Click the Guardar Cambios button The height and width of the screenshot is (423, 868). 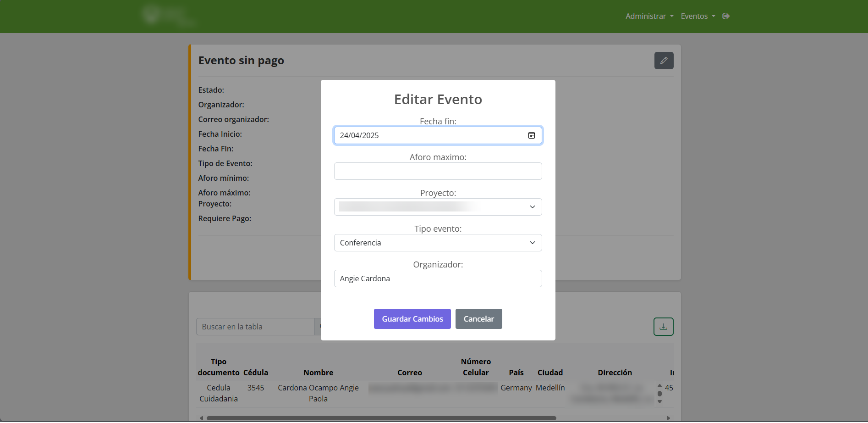(x=412, y=319)
